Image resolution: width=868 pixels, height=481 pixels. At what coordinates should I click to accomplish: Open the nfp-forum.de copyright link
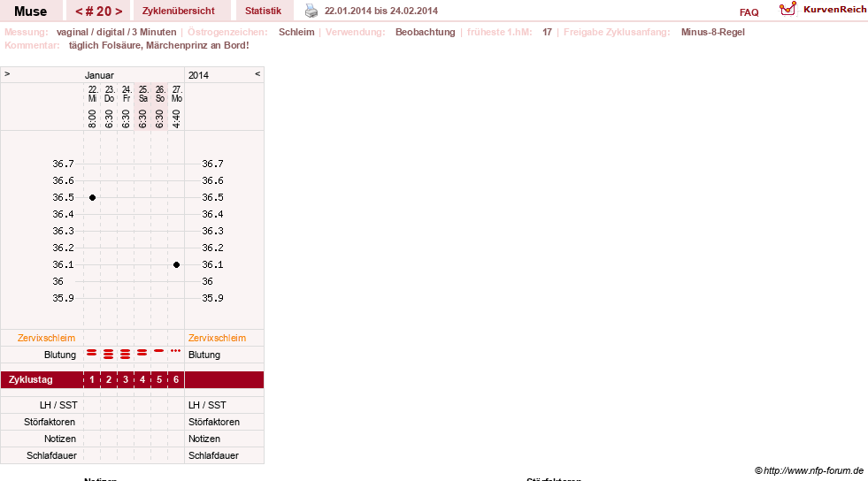[809, 470]
